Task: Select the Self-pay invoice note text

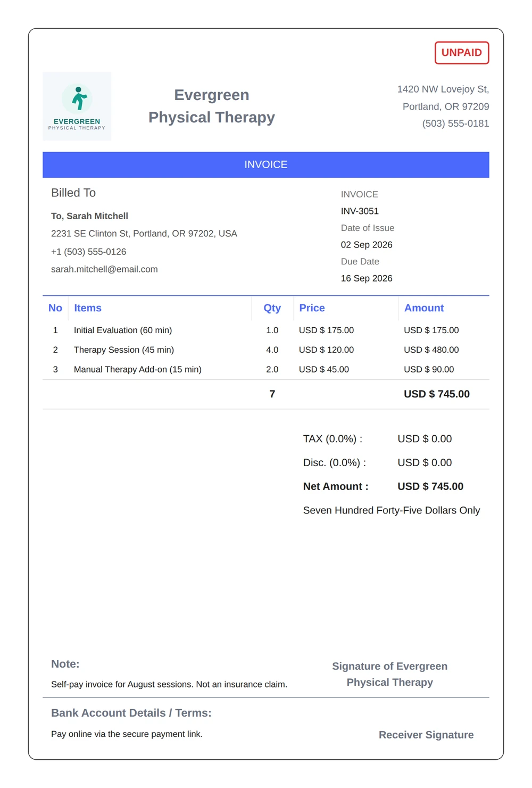Action: (x=169, y=685)
